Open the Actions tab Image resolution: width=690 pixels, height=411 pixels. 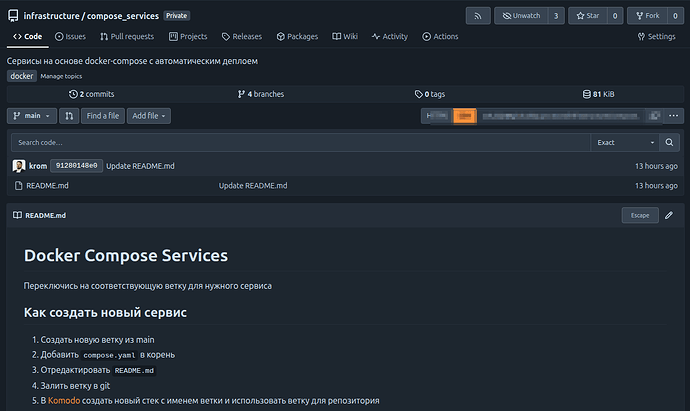click(440, 37)
